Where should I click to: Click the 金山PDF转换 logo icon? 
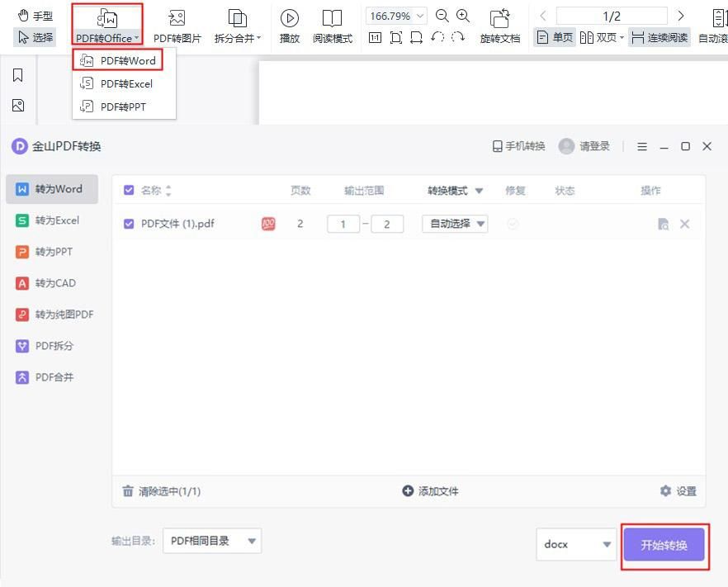(20, 147)
